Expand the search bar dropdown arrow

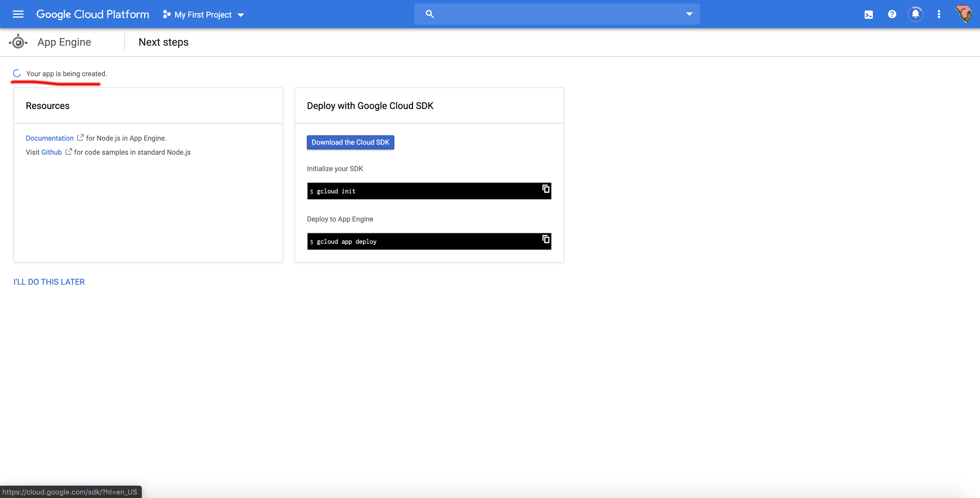[x=689, y=14]
